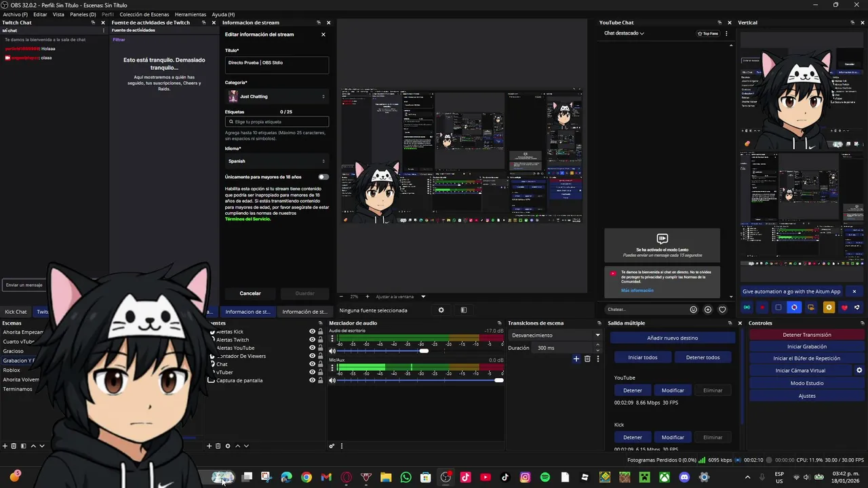Screen dimensions: 868x488
Task: Open selected source properties gear in Fuentes
Action: tap(227, 446)
